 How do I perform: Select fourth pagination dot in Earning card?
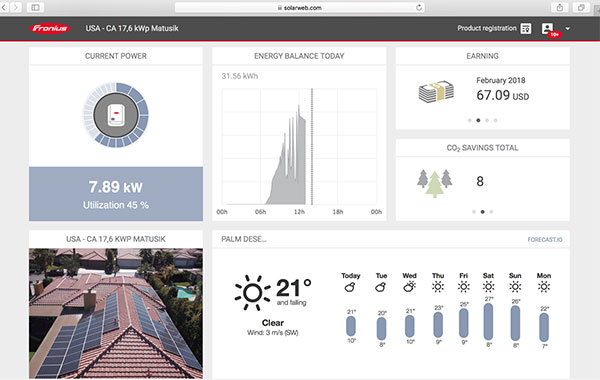495,120
